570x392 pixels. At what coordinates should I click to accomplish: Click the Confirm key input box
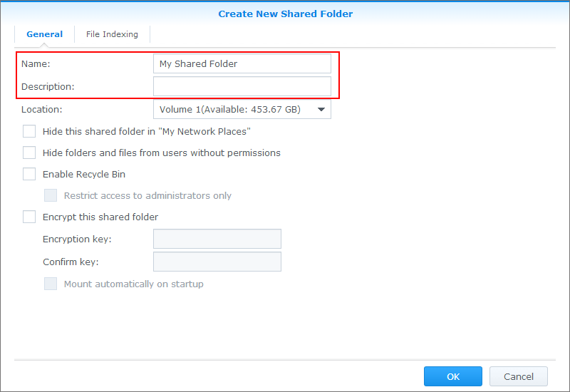pyautogui.click(x=217, y=262)
